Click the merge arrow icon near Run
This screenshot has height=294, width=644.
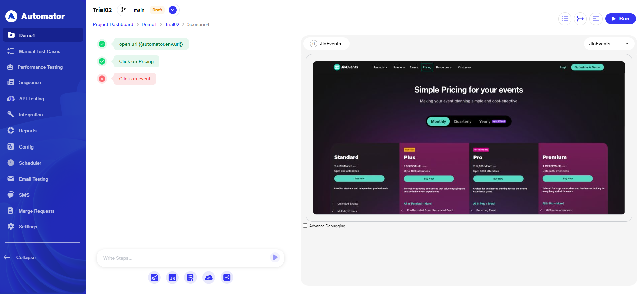[x=580, y=19]
